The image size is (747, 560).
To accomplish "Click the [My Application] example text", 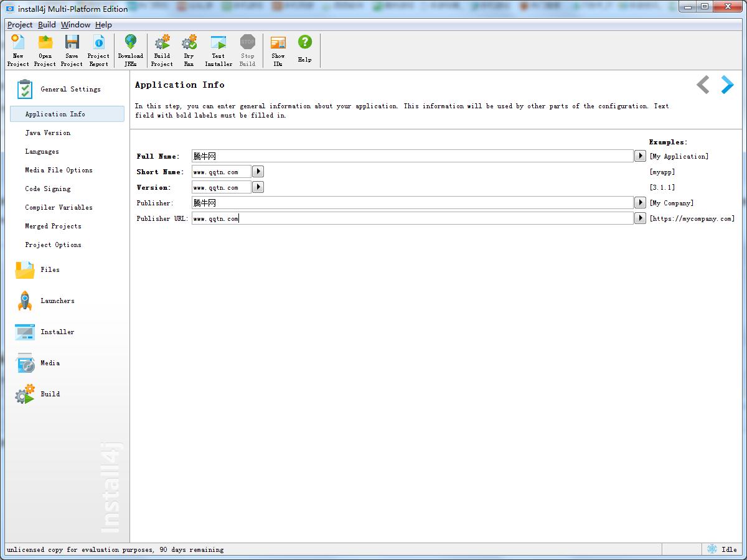I will click(x=679, y=156).
